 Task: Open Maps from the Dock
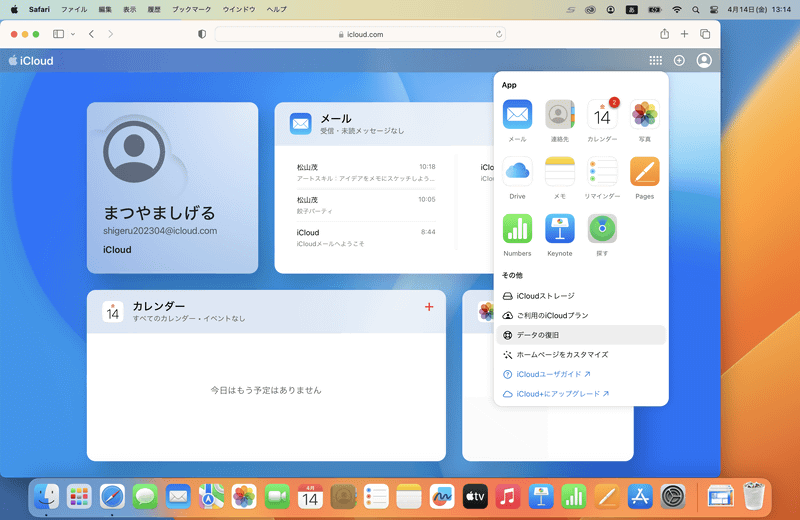click(211, 497)
